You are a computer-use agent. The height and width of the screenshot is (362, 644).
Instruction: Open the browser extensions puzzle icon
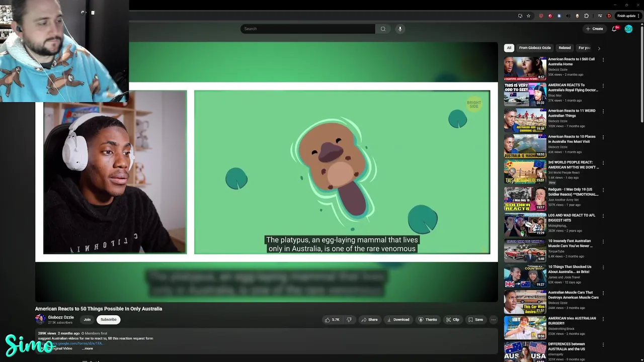pos(586,16)
